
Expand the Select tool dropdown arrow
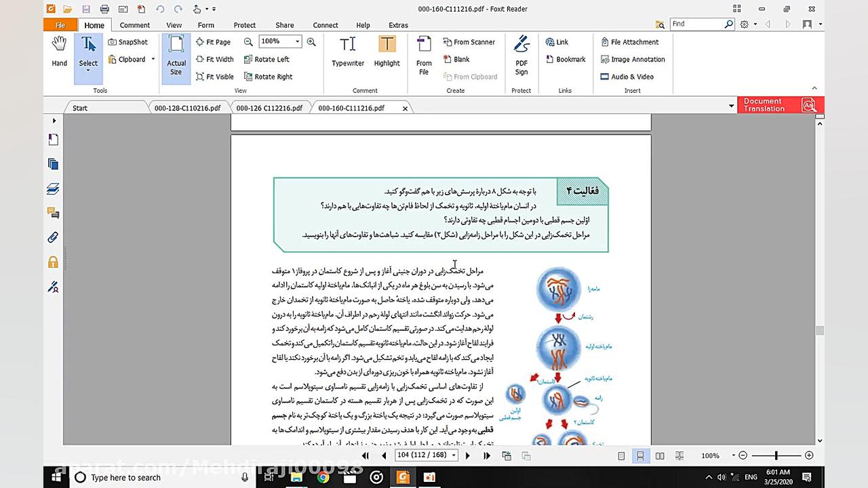click(x=89, y=71)
